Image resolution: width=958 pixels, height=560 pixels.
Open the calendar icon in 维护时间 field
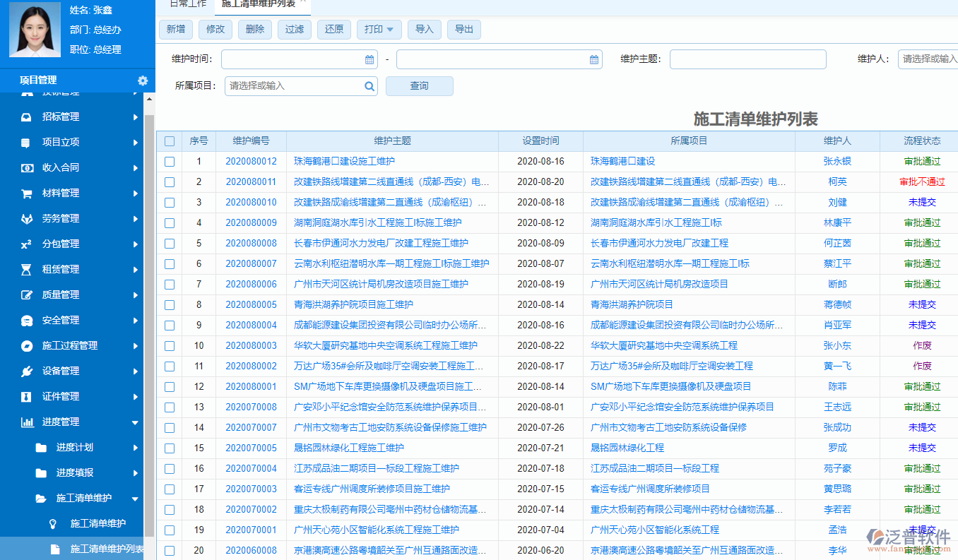pos(368,59)
